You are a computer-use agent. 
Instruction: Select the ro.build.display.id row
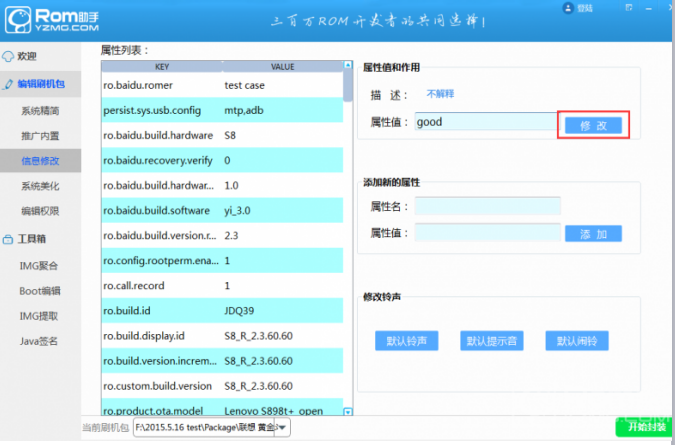click(x=222, y=336)
